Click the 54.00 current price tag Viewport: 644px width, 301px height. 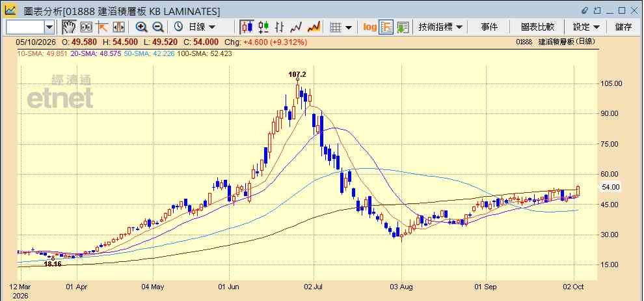tap(611, 187)
